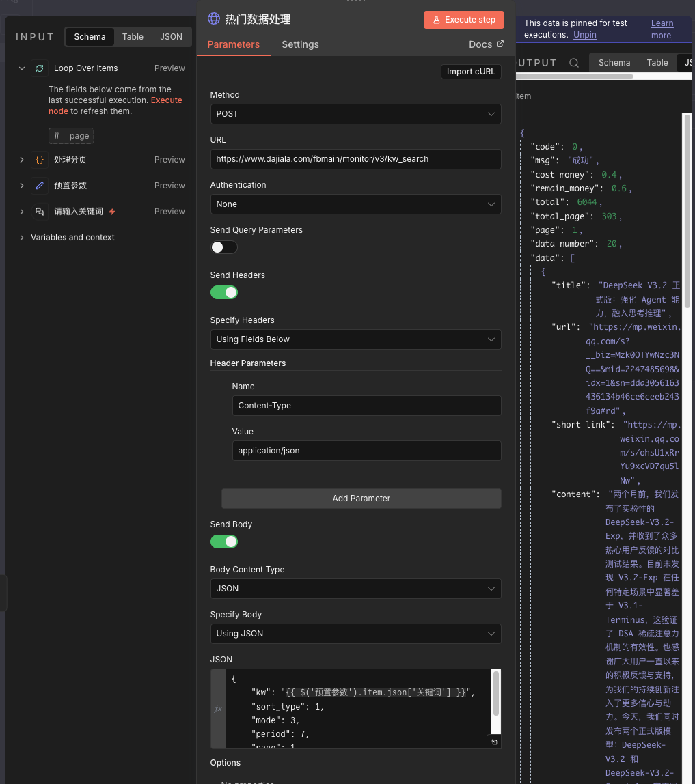This screenshot has height=784, width=695.
Task: Expand the 预置参数 node
Action: click(x=21, y=186)
